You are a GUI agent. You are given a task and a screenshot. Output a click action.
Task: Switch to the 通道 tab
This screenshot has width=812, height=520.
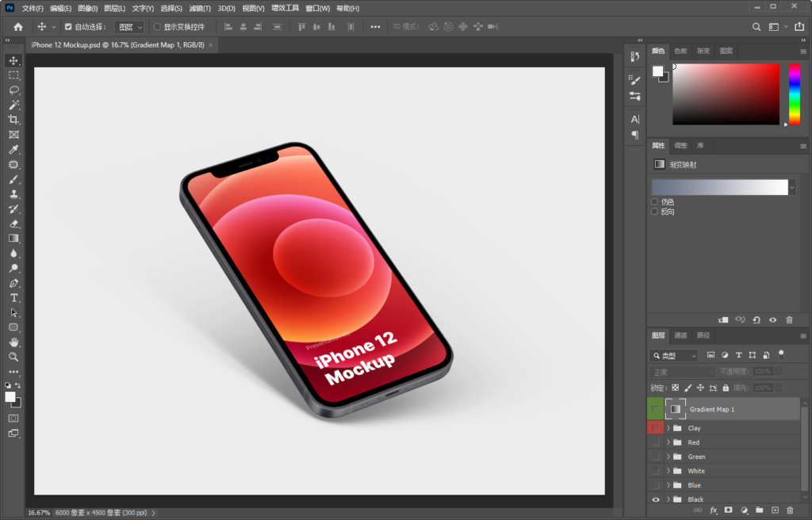[x=680, y=335]
